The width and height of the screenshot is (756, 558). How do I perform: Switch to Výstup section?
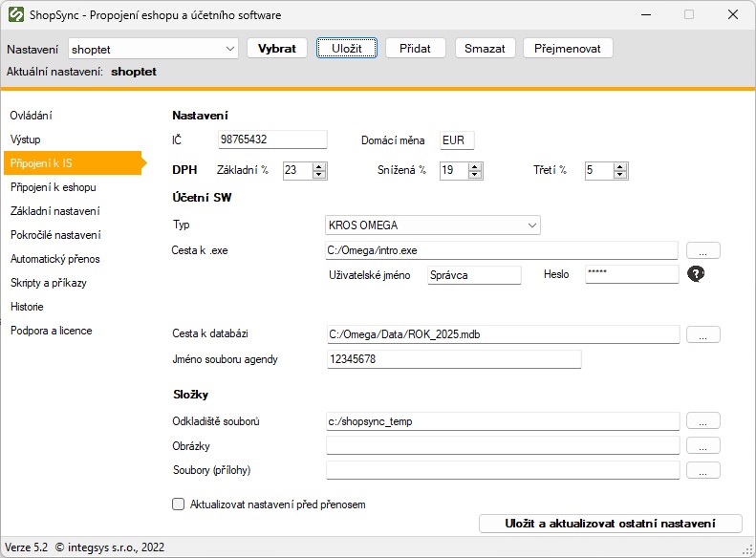(x=25, y=139)
